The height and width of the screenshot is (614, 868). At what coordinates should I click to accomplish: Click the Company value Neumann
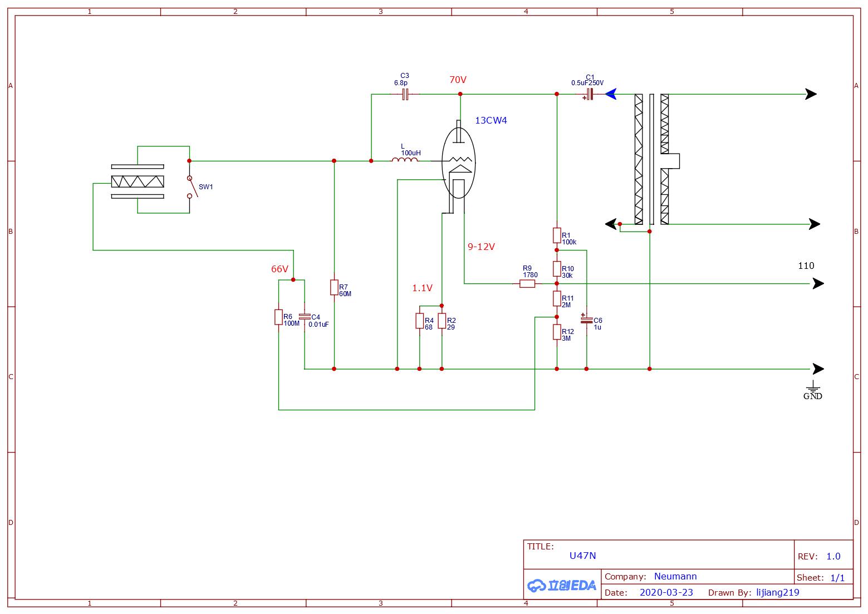[x=675, y=576]
